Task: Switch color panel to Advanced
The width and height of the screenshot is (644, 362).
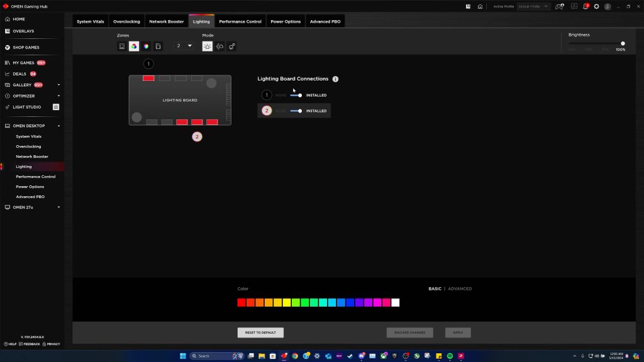Action: click(460, 289)
